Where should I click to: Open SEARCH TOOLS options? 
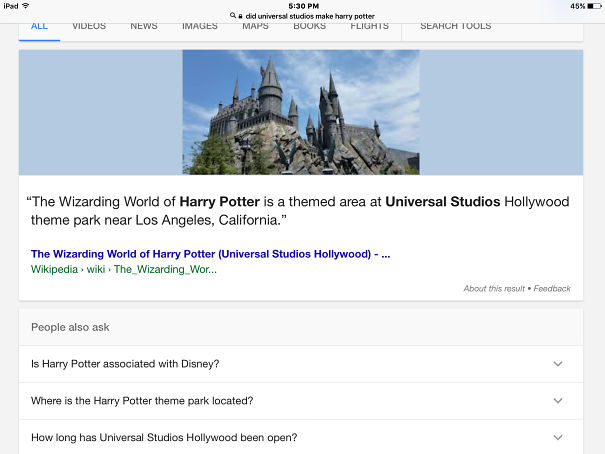pyautogui.click(x=456, y=26)
